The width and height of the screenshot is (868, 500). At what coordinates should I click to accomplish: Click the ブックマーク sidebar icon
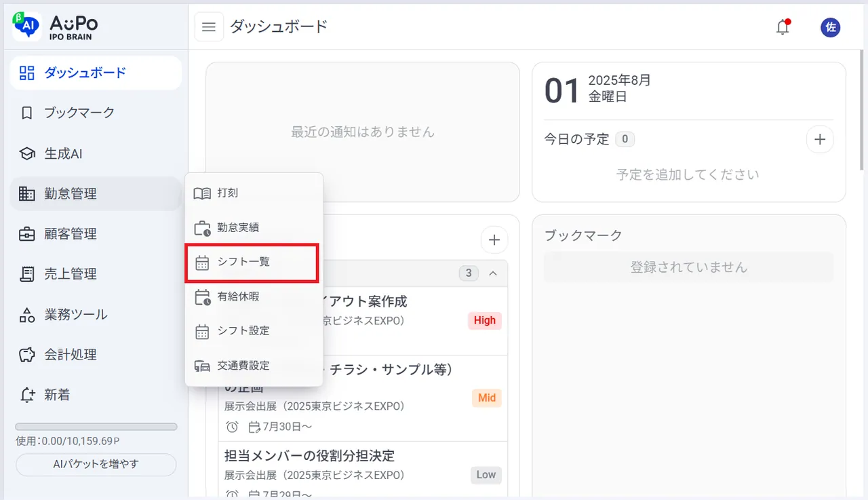[x=26, y=113]
